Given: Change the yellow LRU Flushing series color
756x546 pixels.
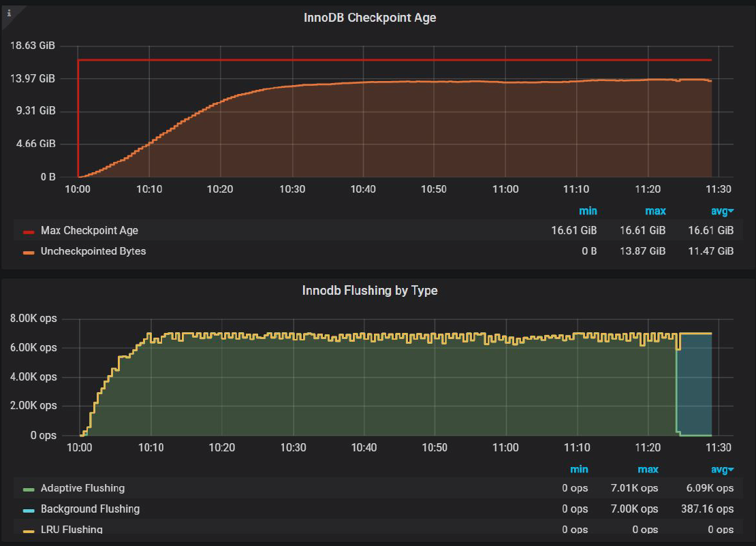Looking at the screenshot, I should [29, 530].
